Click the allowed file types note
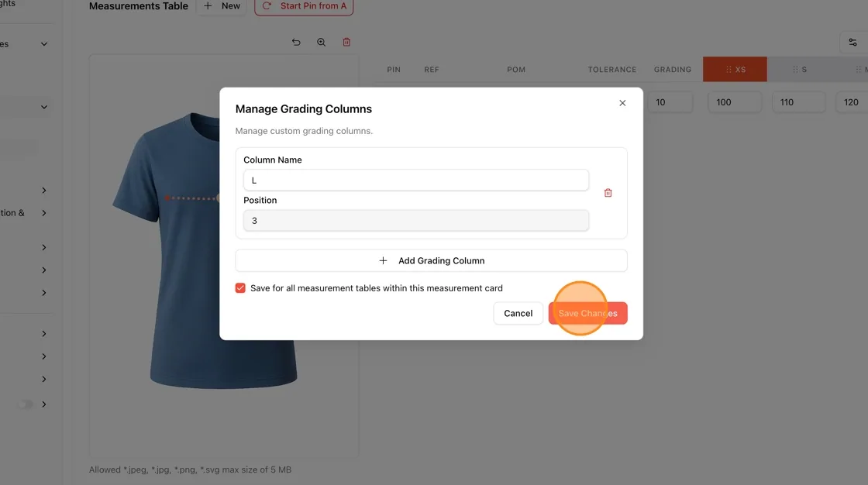 (190, 470)
